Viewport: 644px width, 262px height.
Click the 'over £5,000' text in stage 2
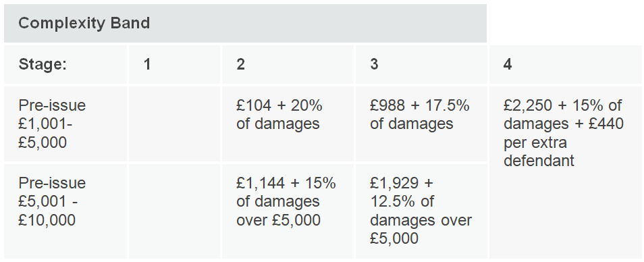pos(278,220)
